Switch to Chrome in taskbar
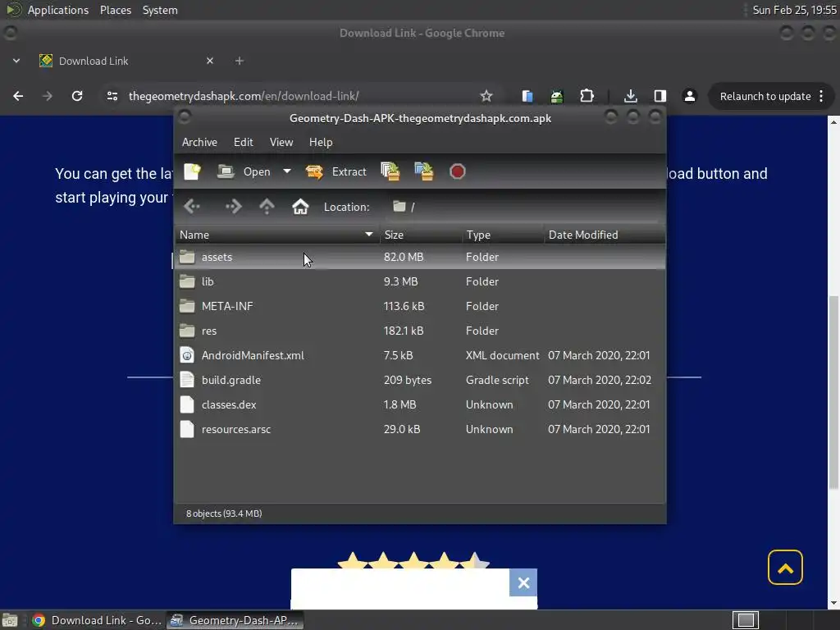The height and width of the screenshot is (630, 840). [x=97, y=620]
